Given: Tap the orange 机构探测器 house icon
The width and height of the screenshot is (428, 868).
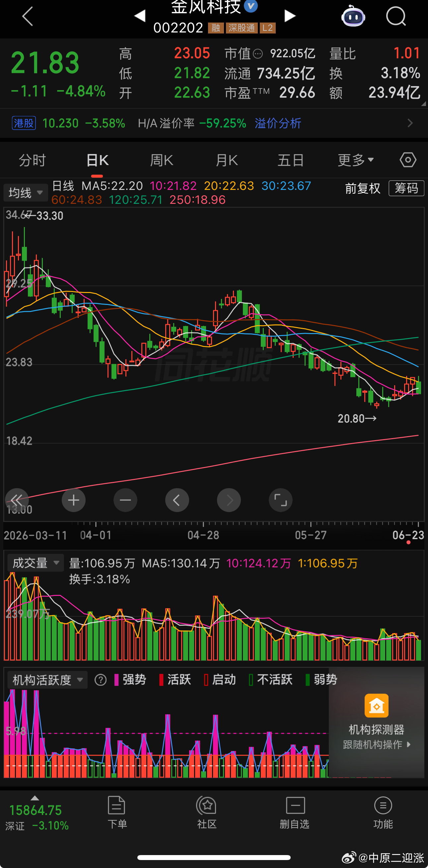Looking at the screenshot, I should (376, 706).
